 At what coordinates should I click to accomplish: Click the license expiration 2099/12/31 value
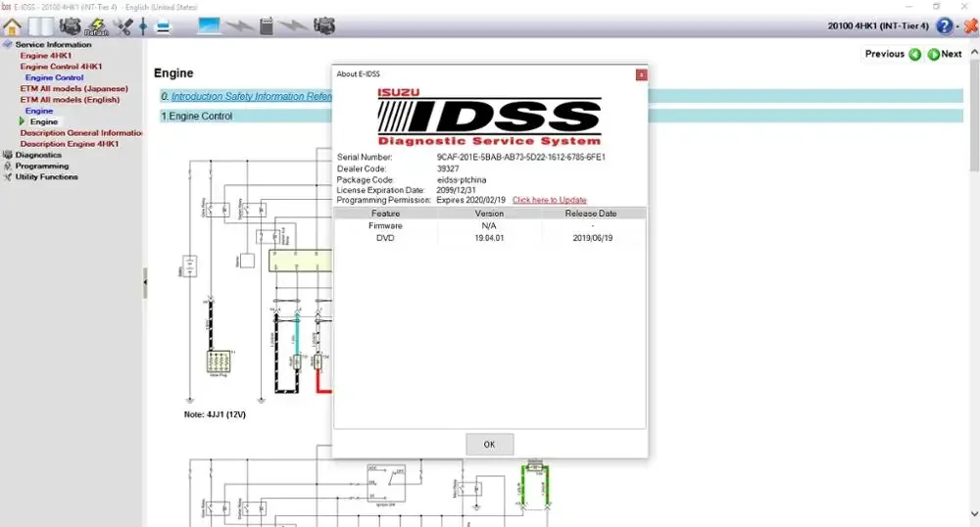coord(456,190)
